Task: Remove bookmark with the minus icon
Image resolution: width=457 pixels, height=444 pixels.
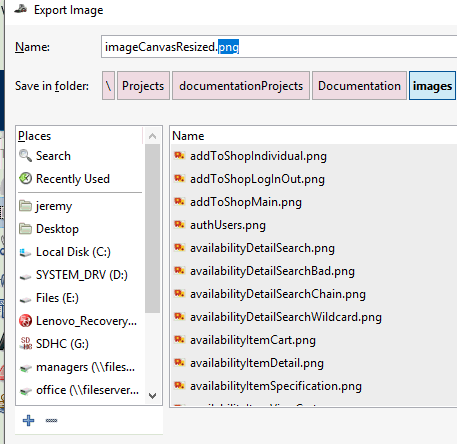Action: coord(51,421)
